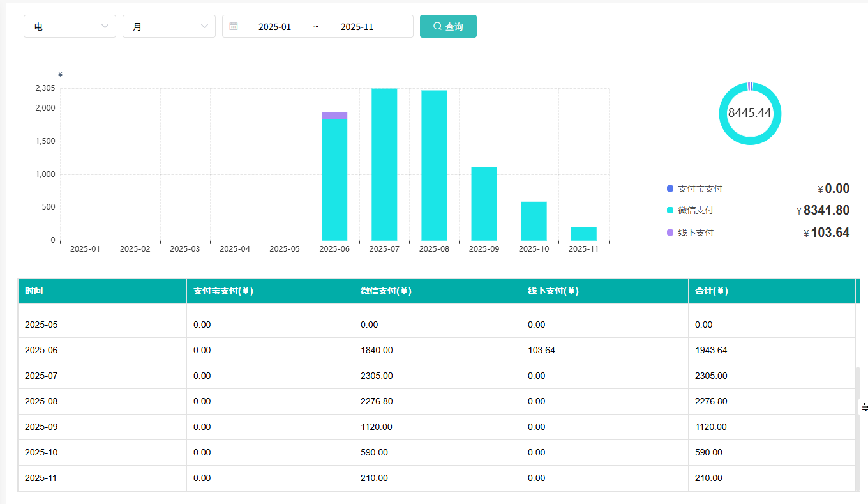Click the 2025-09 bar in chart
This screenshot has width=868, height=504.
[x=484, y=203]
